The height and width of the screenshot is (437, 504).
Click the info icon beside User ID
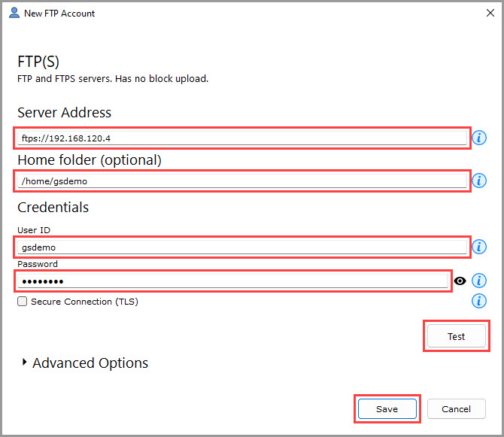(479, 247)
